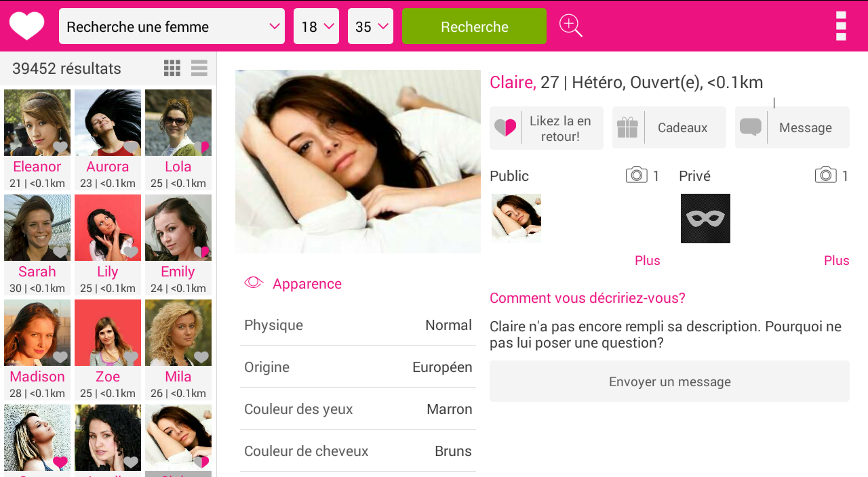Toggle the like heart on Sarah's photo
This screenshot has width=868, height=477.
click(60, 252)
